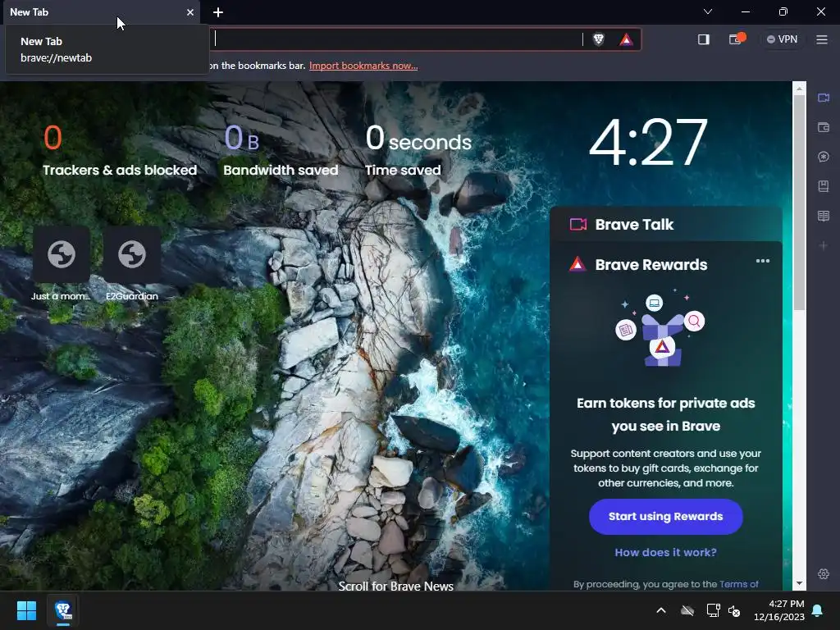Click the vertical scrollbar thumb
The height and width of the screenshot is (630, 840).
tap(799, 203)
